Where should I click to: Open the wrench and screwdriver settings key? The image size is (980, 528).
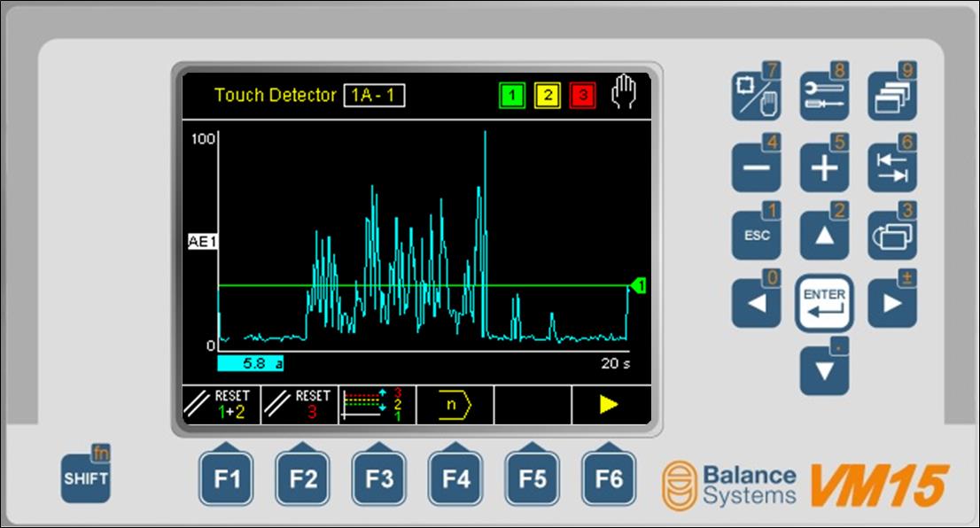click(824, 91)
